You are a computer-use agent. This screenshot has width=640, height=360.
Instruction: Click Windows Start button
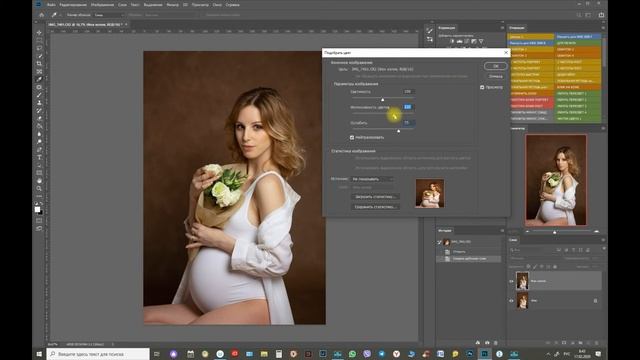coord(39,354)
